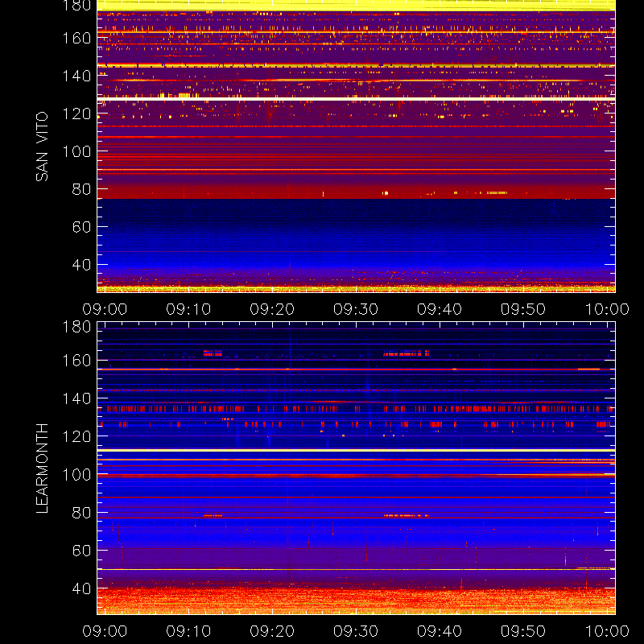Select the 40 tick label on San Vito axis
Screen dimensions: 644x644
coord(81,265)
